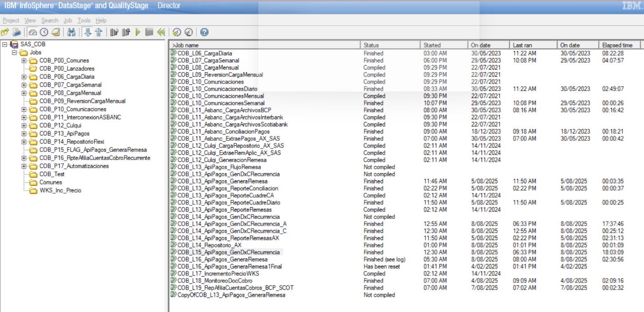
Task: Open the Tools menu
Action: [x=83, y=20]
